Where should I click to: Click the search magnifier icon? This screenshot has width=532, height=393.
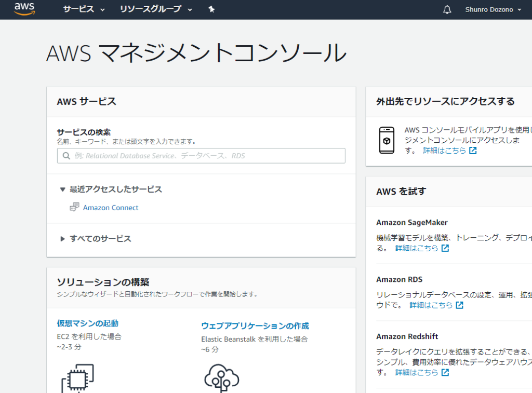[66, 156]
